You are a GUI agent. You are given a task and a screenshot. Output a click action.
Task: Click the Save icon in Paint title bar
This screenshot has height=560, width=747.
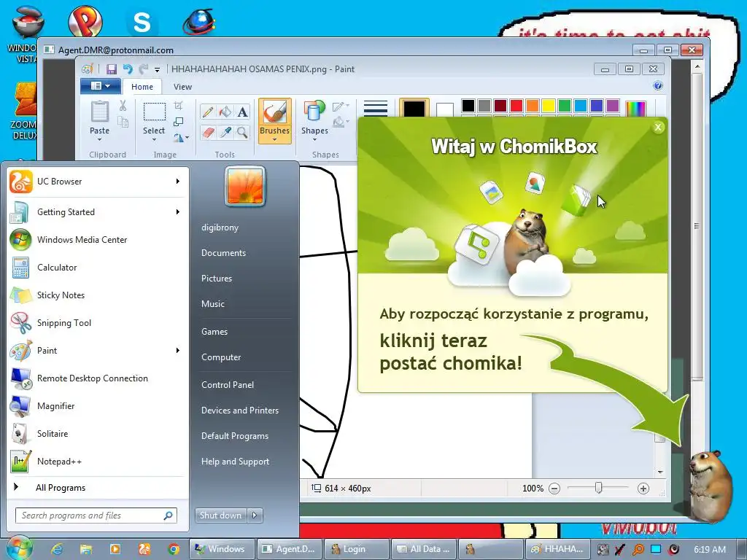click(x=111, y=69)
